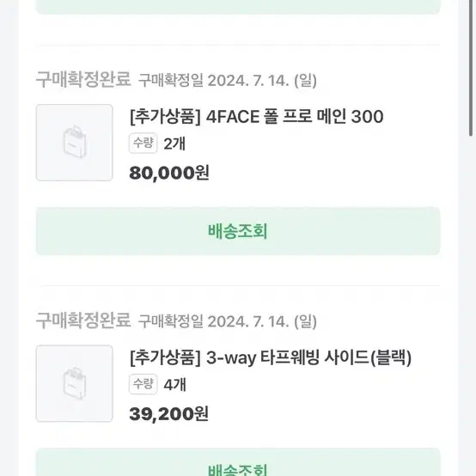
Task: Click 배송조회 button under 3-way 타프웨빙 order
Action: tap(238, 462)
